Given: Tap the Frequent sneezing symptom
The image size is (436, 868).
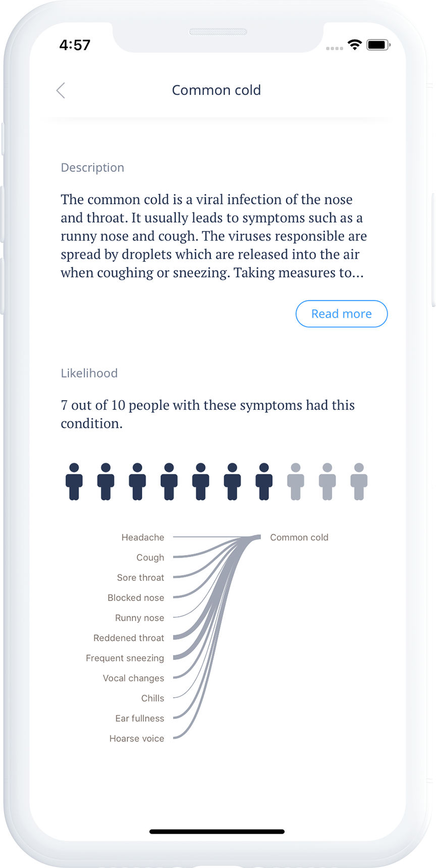Looking at the screenshot, I should [125, 658].
